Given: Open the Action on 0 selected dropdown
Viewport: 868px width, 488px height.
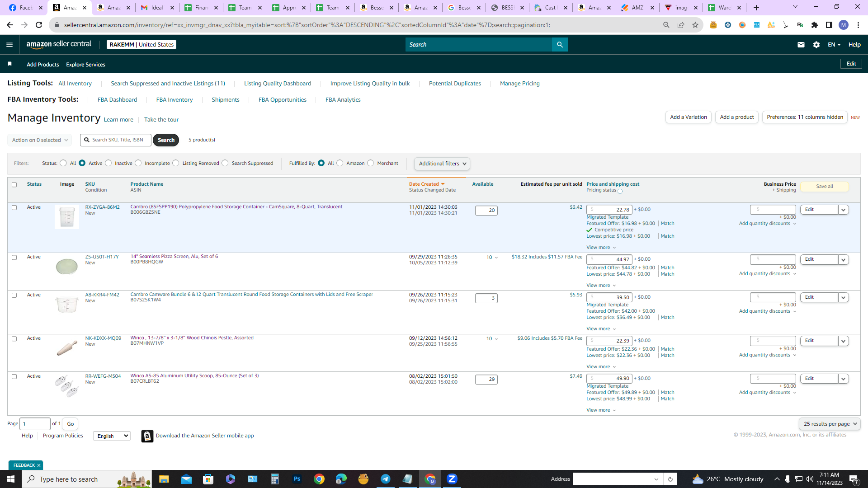Looking at the screenshot, I should click(40, 140).
